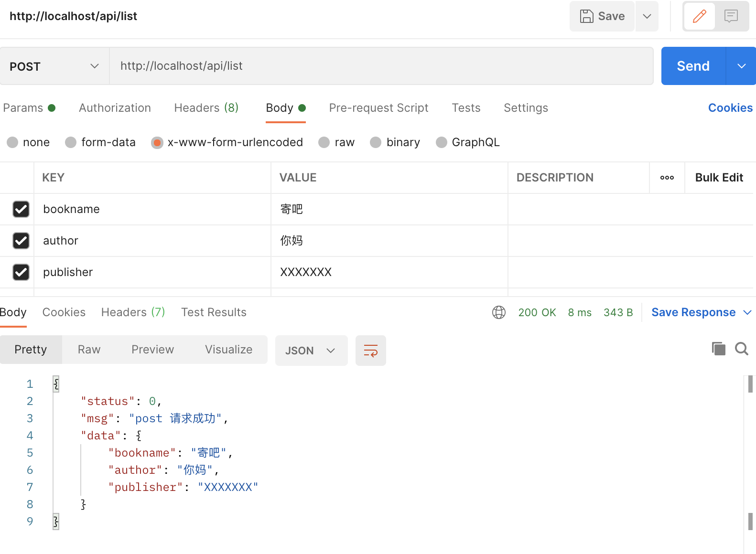Open the Authorization tab
Screen dimensions: 756x554
point(115,108)
